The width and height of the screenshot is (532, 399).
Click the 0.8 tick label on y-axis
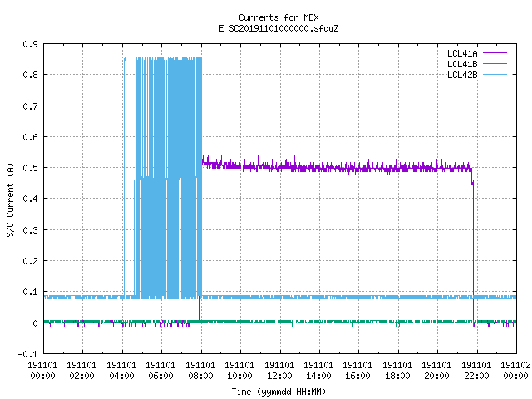(x=30, y=75)
